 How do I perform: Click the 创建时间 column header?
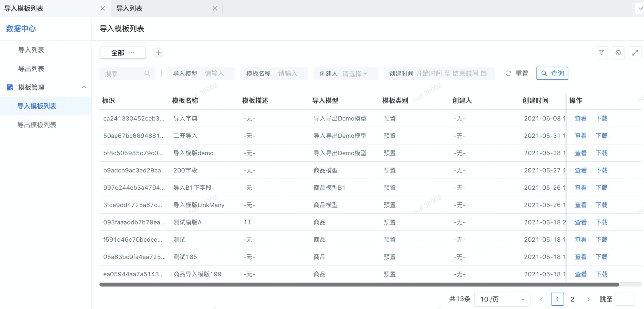point(535,100)
